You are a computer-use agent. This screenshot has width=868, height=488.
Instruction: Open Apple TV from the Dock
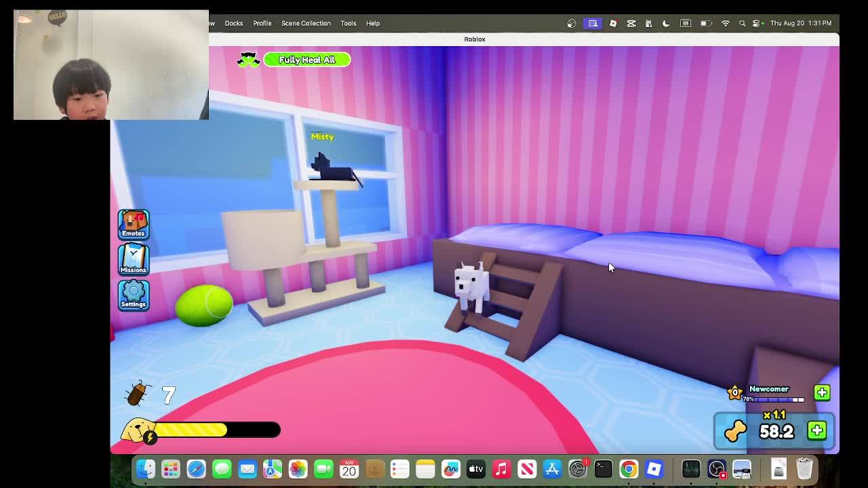coord(476,469)
